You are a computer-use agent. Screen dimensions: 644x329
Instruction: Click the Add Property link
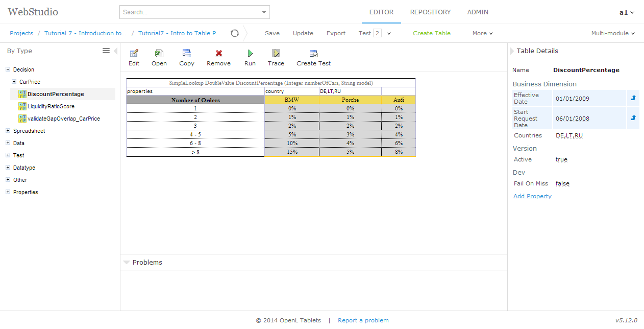[x=532, y=196]
